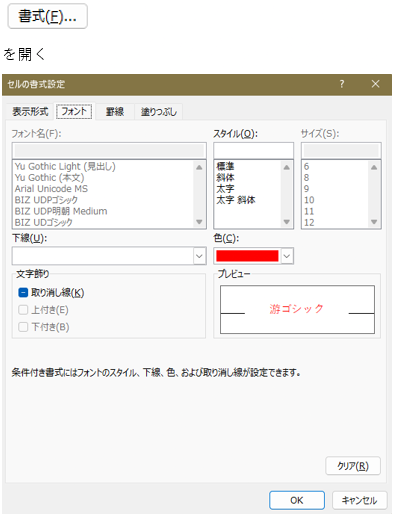395x525 pixels.
Task: Select font size 12
Action: (309, 222)
